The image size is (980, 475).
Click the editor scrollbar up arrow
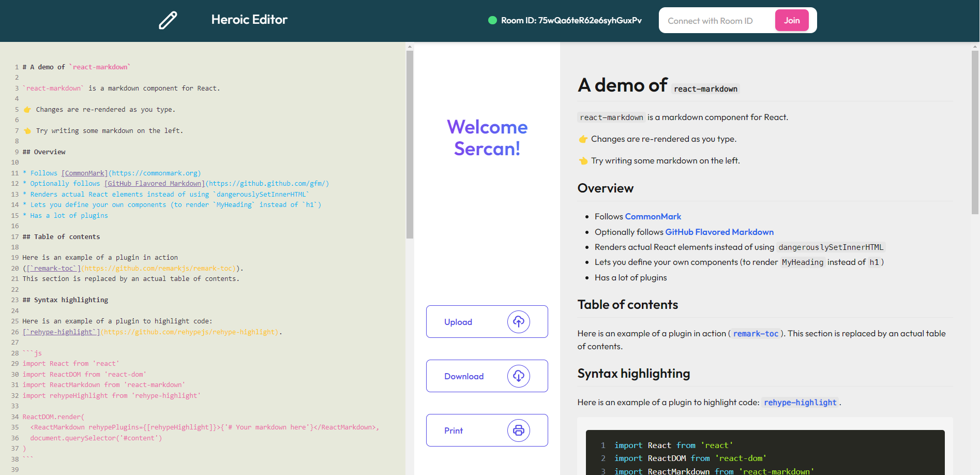410,47
